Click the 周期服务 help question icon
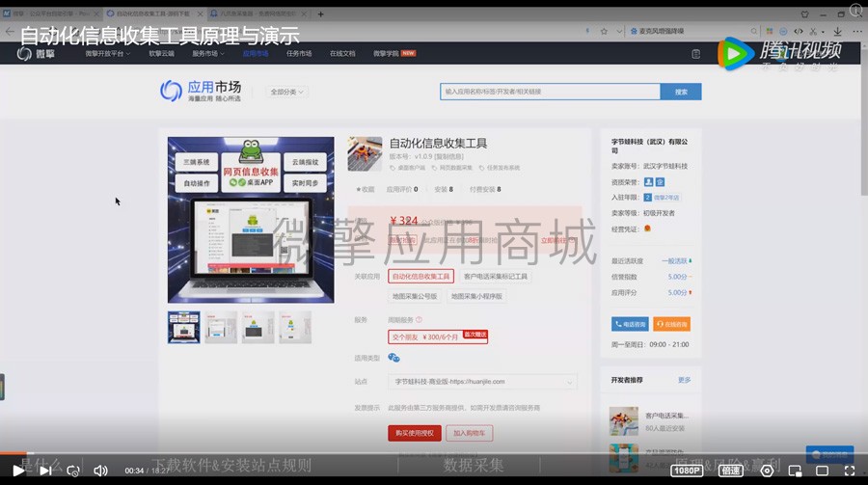Screen dimensions: 868x485 [420, 319]
